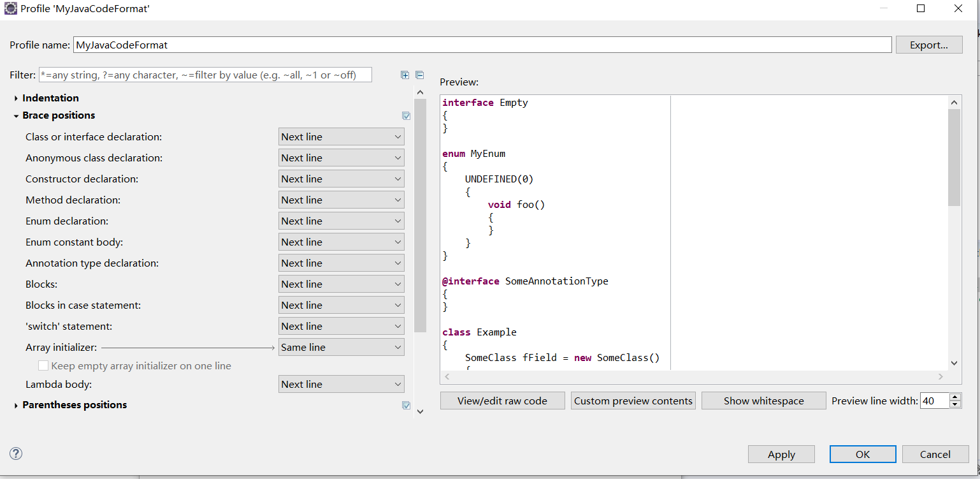
Task: Decrease the preview line width with the down arrow
Action: click(955, 404)
